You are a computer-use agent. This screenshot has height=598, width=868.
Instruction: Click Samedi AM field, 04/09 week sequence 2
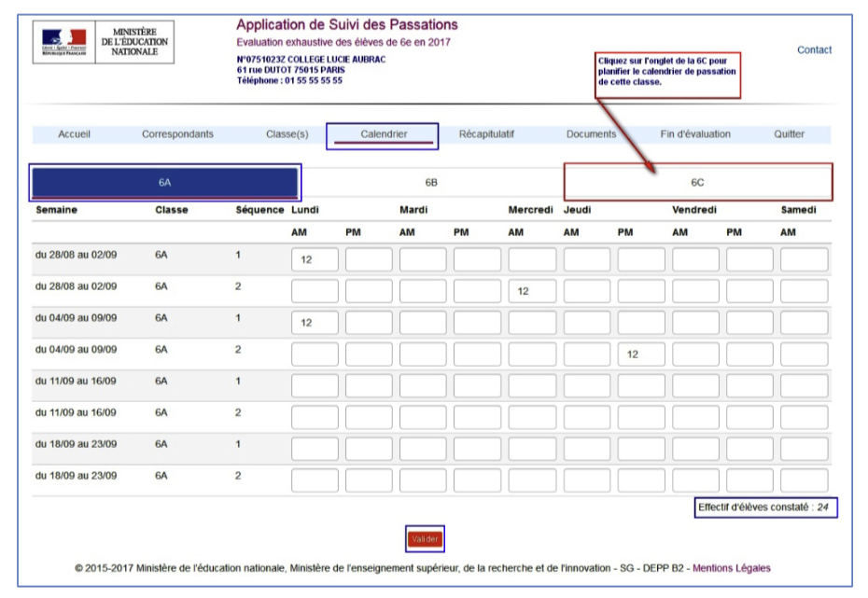coord(804,355)
